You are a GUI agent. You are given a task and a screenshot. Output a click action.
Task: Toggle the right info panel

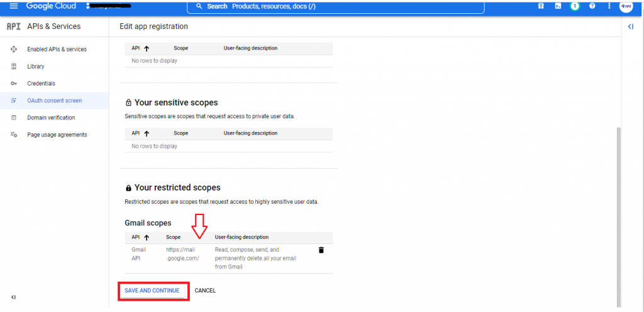[x=630, y=26]
